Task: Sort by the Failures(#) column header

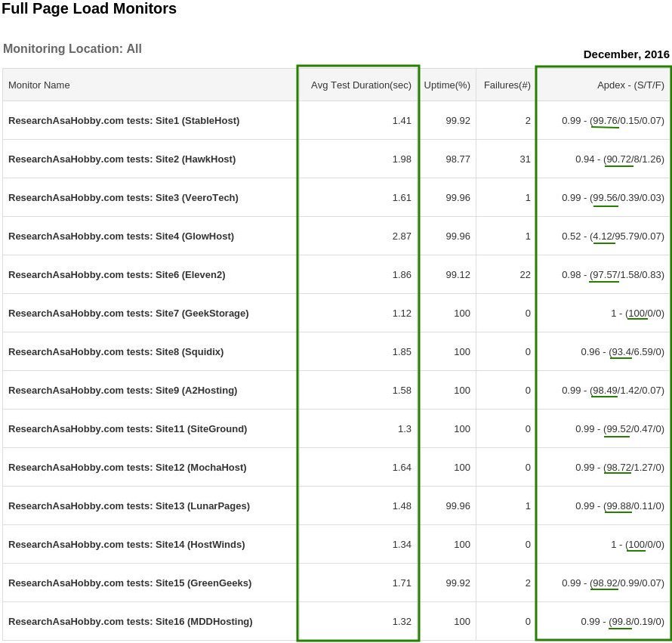Action: coord(507,85)
